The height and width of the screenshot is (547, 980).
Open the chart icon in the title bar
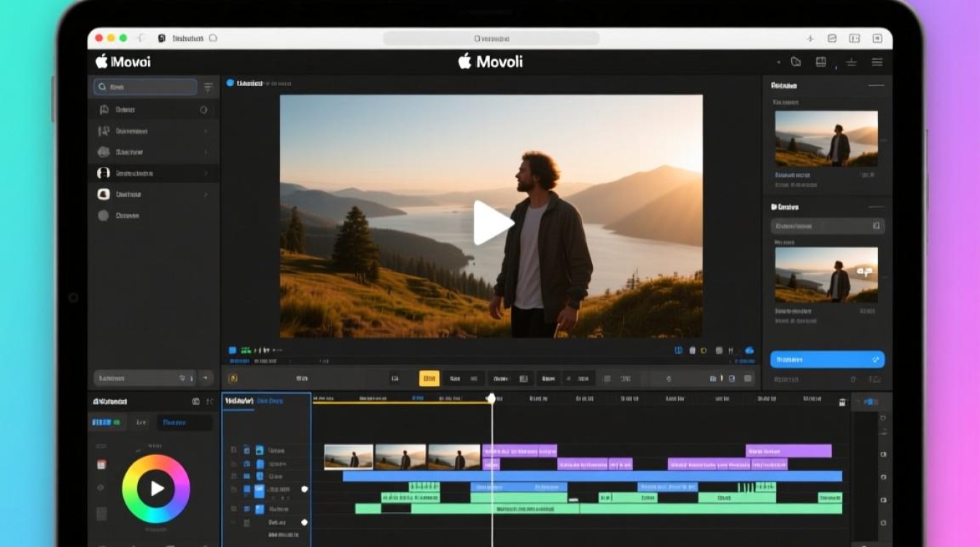coord(832,39)
